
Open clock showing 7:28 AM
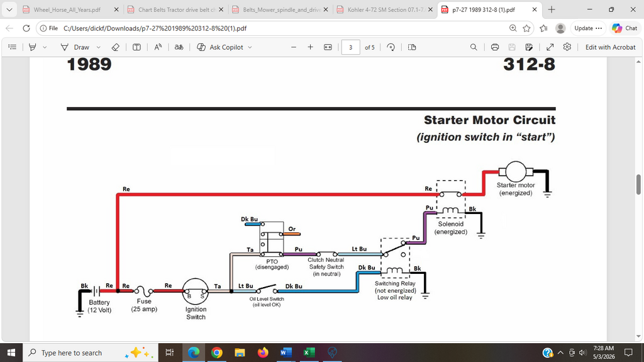[x=604, y=353]
